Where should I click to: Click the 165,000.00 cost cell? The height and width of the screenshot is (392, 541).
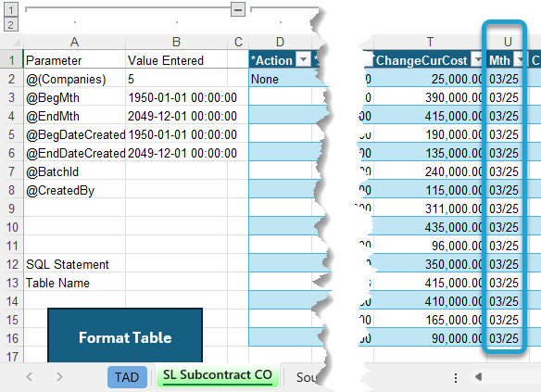[x=430, y=320]
